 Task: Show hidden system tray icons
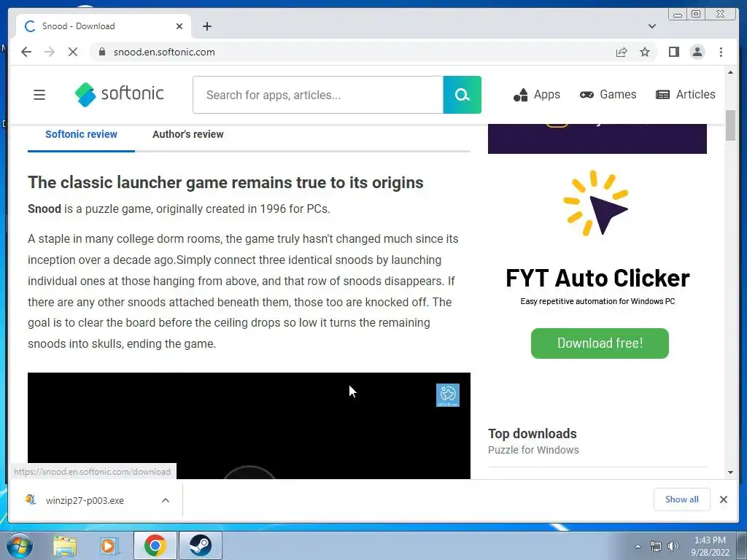(x=638, y=546)
